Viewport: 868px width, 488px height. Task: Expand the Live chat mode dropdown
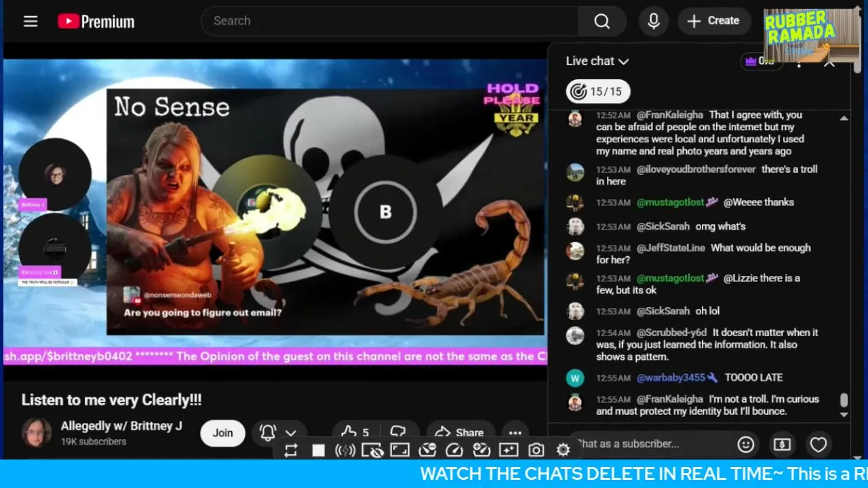click(x=597, y=61)
